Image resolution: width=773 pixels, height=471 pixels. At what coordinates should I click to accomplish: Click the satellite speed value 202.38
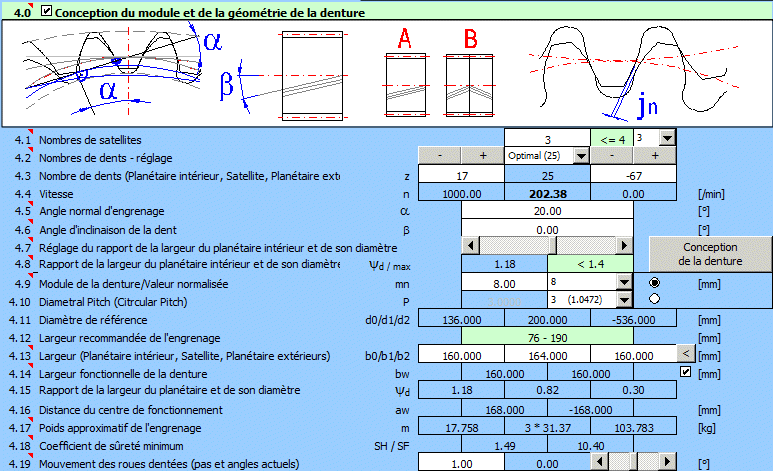[547, 194]
